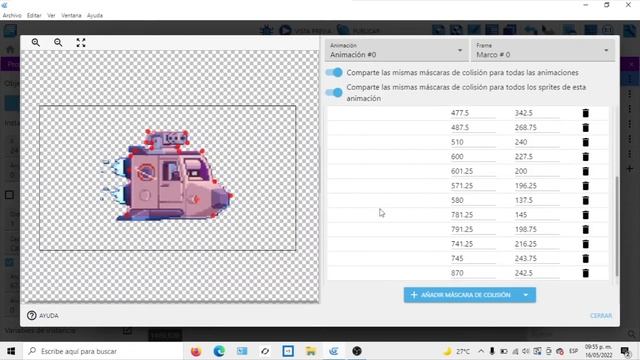Zoom out on the sprite preview

58,42
